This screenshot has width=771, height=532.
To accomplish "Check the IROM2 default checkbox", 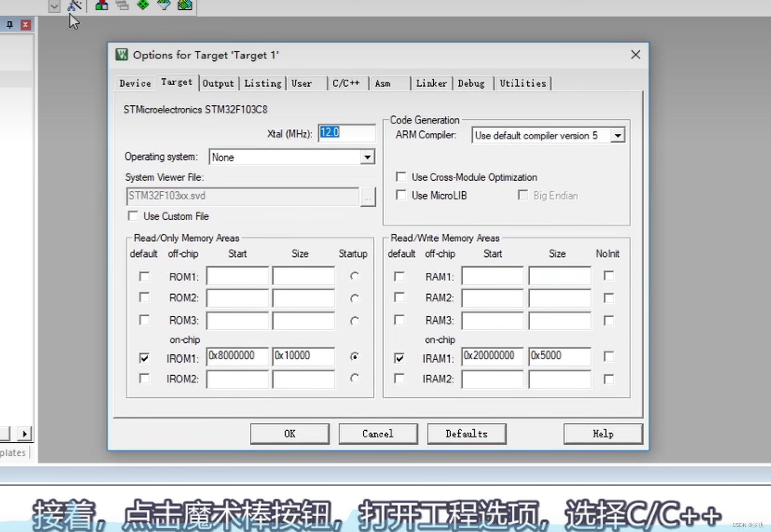I will point(144,379).
